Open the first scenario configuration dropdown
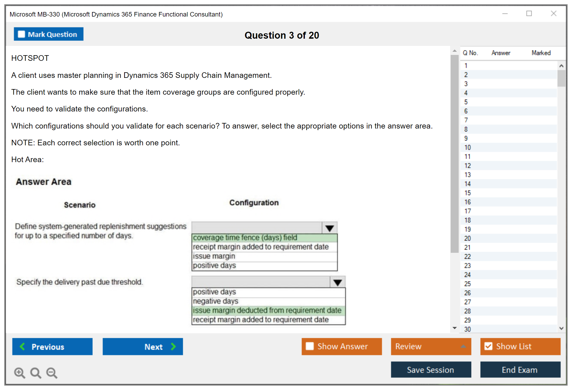Screen dimensions: 574x392 click(329, 228)
